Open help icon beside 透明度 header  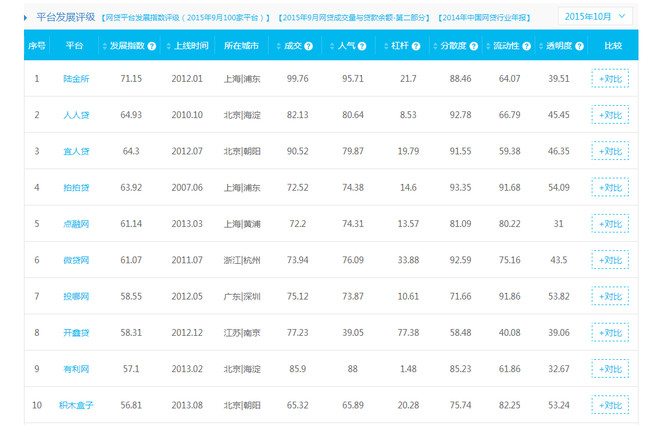pos(579,46)
